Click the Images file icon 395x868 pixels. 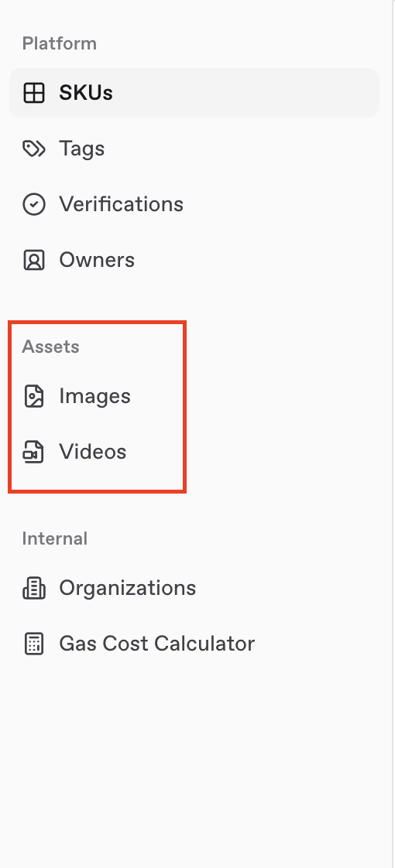[x=34, y=396]
